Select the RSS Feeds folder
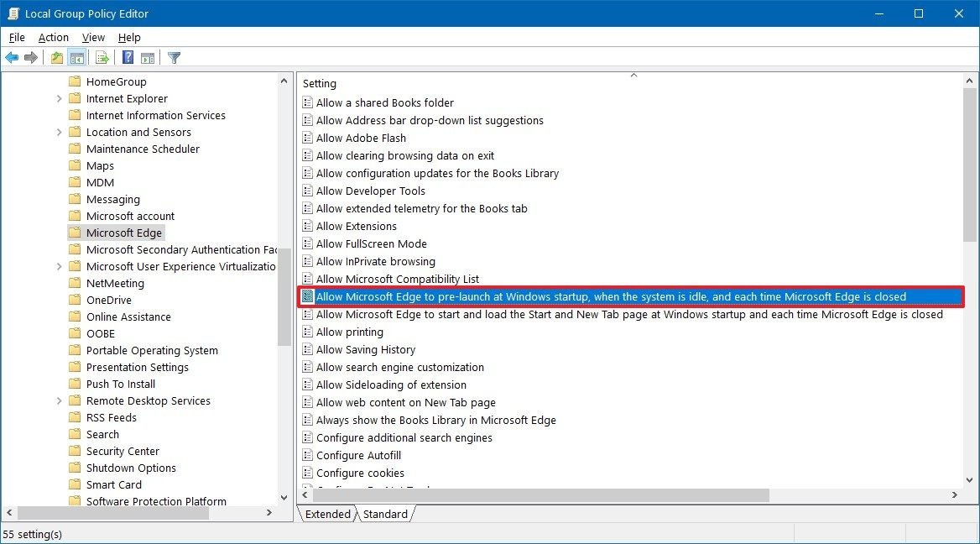The image size is (980, 544). [112, 418]
